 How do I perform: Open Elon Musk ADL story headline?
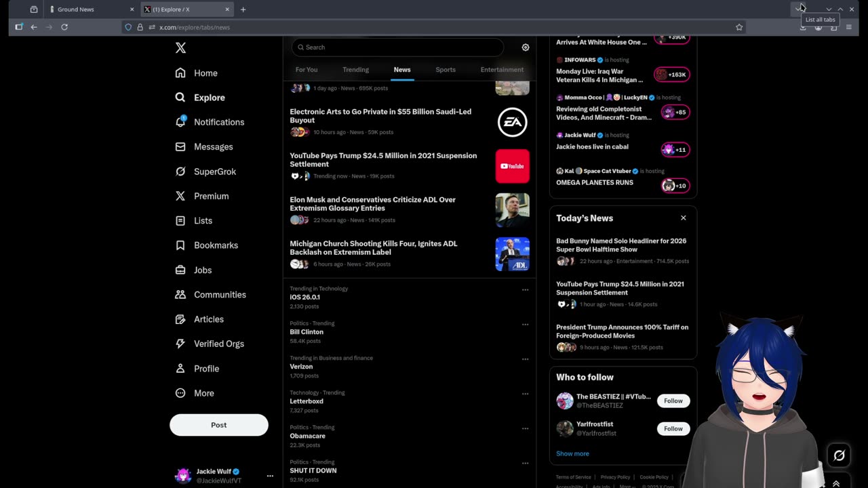pos(372,204)
